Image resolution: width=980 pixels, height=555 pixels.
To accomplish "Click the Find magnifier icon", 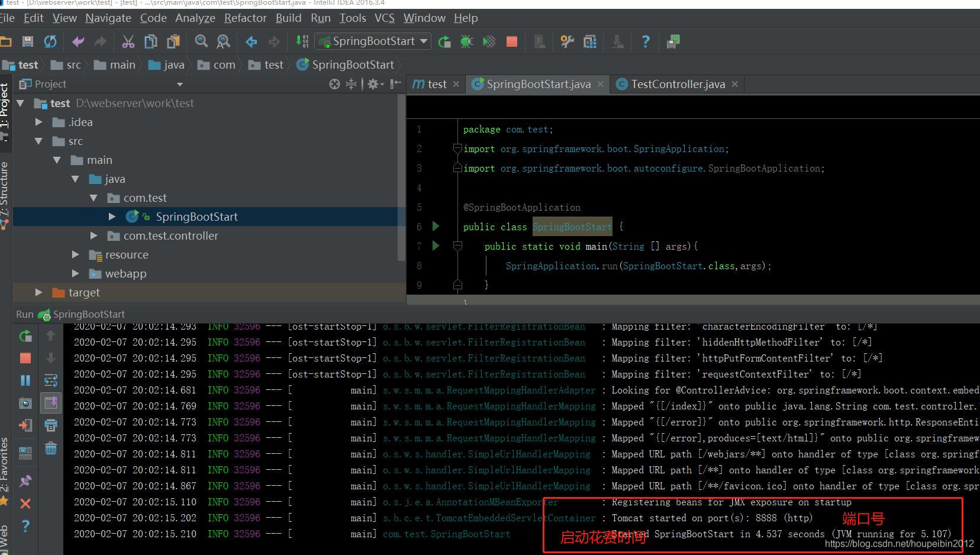I will (201, 41).
